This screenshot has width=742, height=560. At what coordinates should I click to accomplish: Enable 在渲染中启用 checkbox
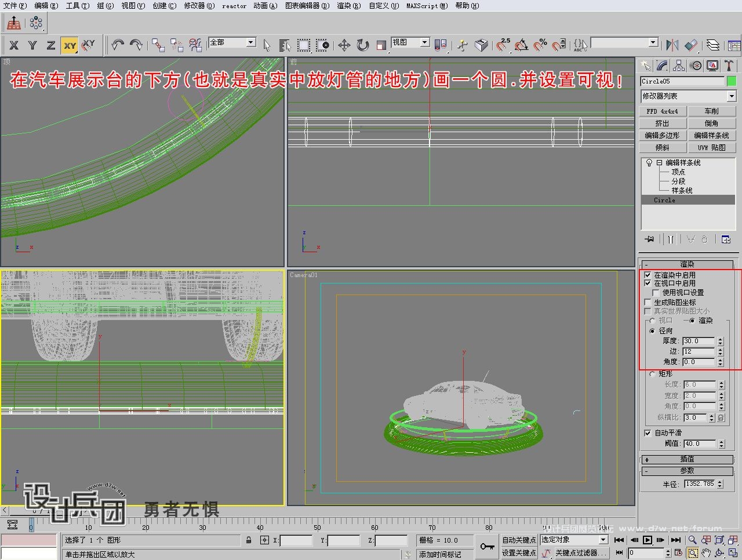click(648, 275)
